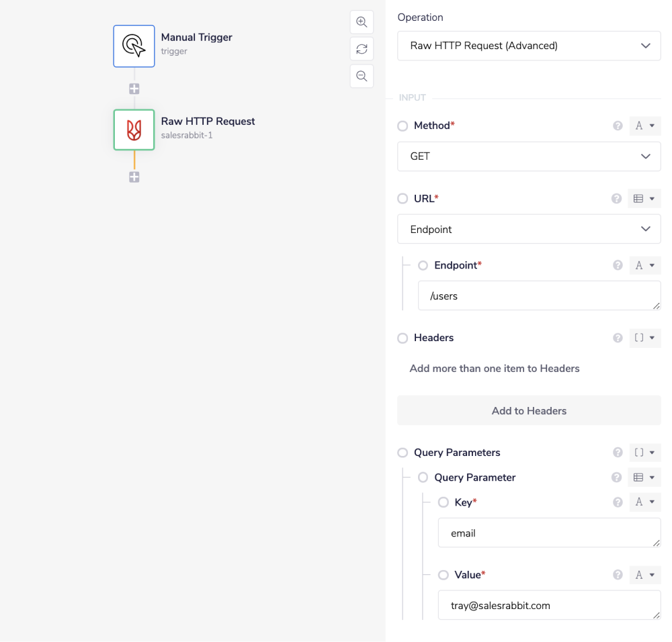Click the zoom in icon on the canvas
Screen dimensions: 672x642
(362, 21)
